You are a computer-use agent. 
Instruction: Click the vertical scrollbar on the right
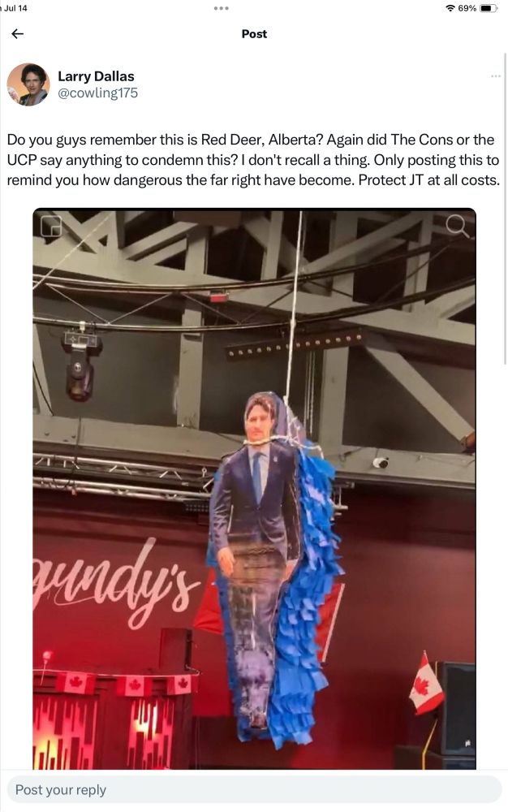pyautogui.click(x=505, y=207)
